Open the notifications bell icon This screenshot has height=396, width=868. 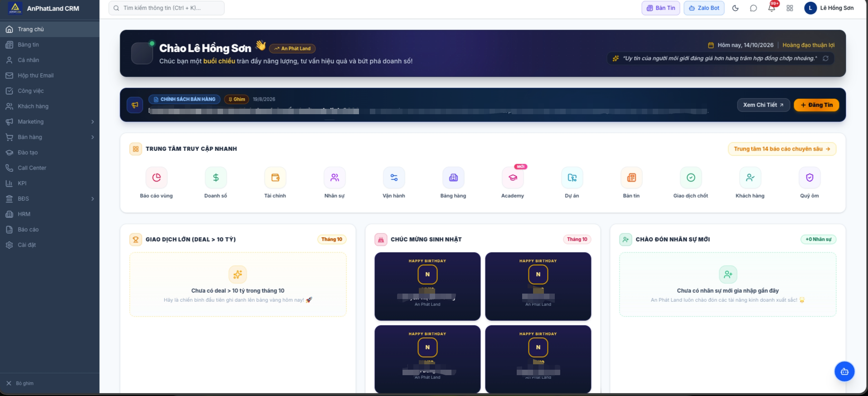771,8
